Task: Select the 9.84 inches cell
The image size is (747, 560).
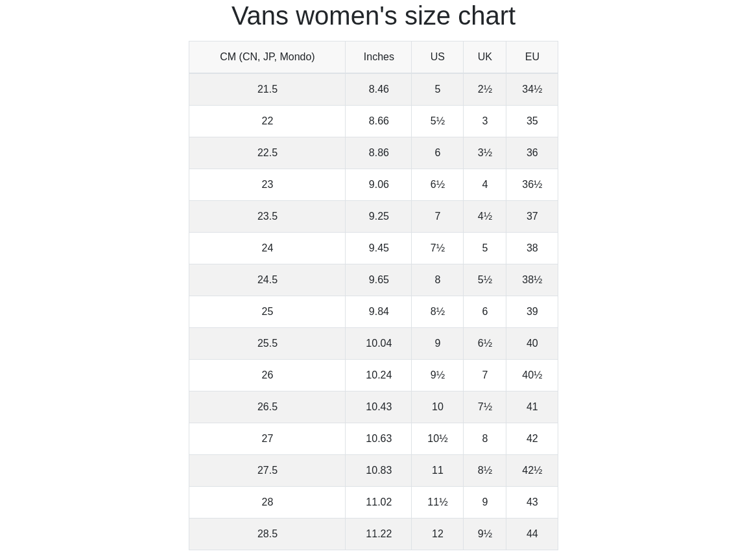Action: tap(379, 312)
